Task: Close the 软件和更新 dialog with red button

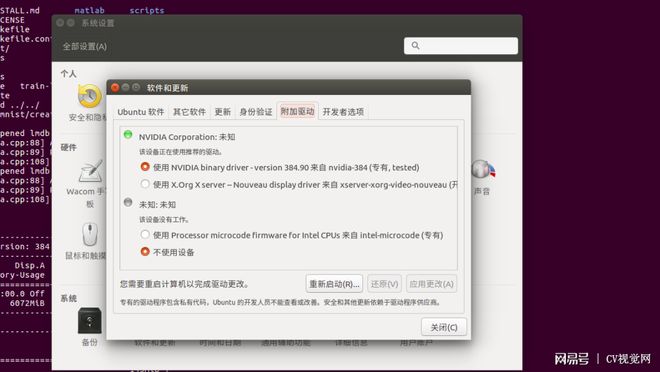Action: (x=115, y=88)
